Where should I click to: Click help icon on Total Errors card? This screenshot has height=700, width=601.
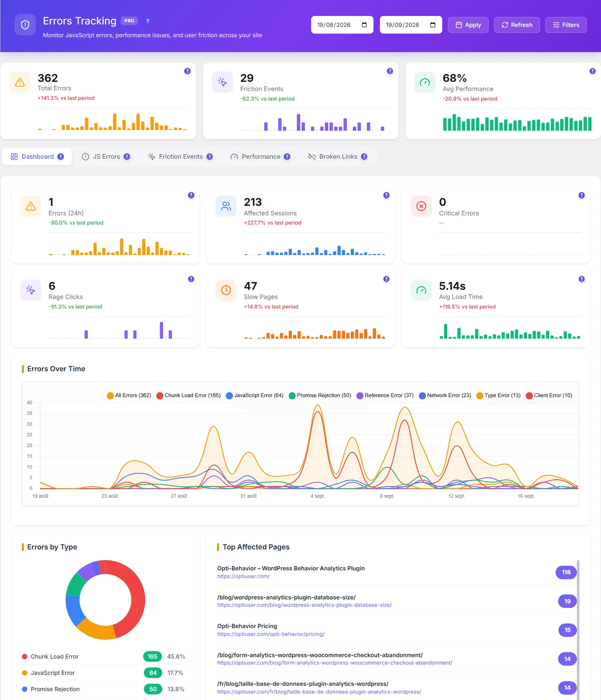187,71
